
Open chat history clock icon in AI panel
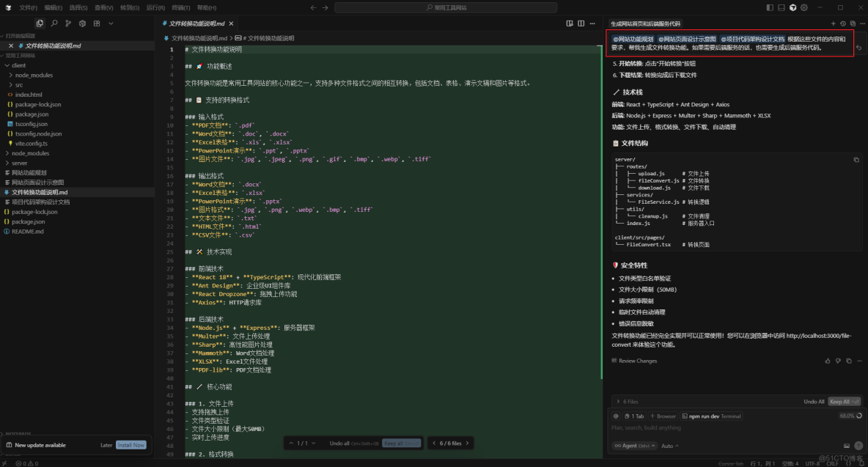(842, 23)
